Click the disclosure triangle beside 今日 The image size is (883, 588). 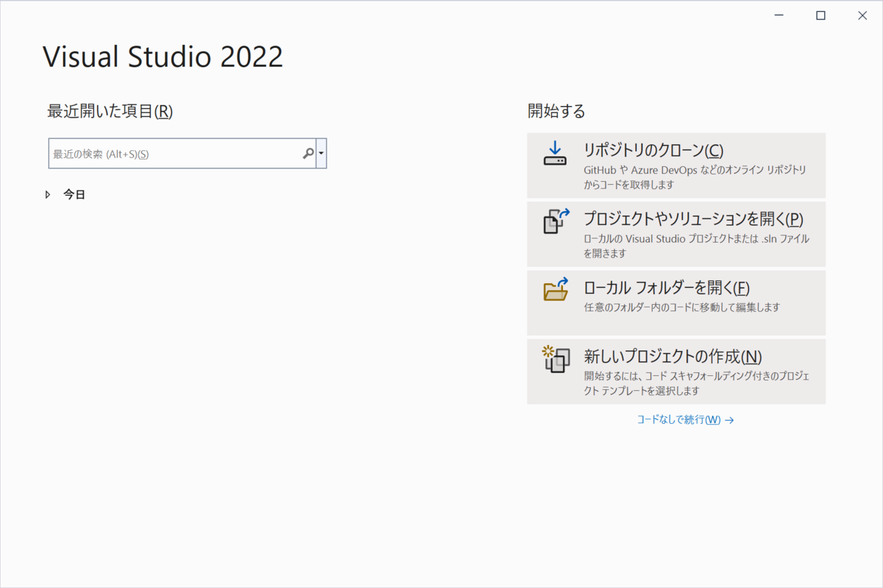pos(48,194)
